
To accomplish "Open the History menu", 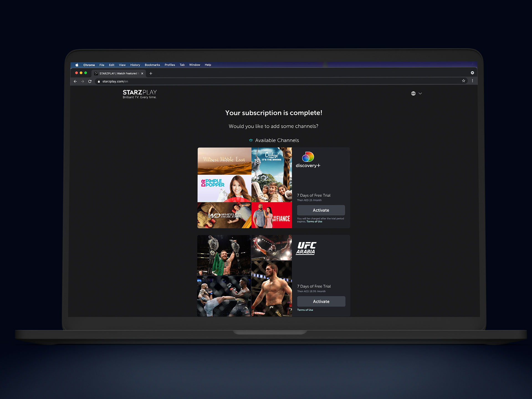I will pyautogui.click(x=135, y=65).
